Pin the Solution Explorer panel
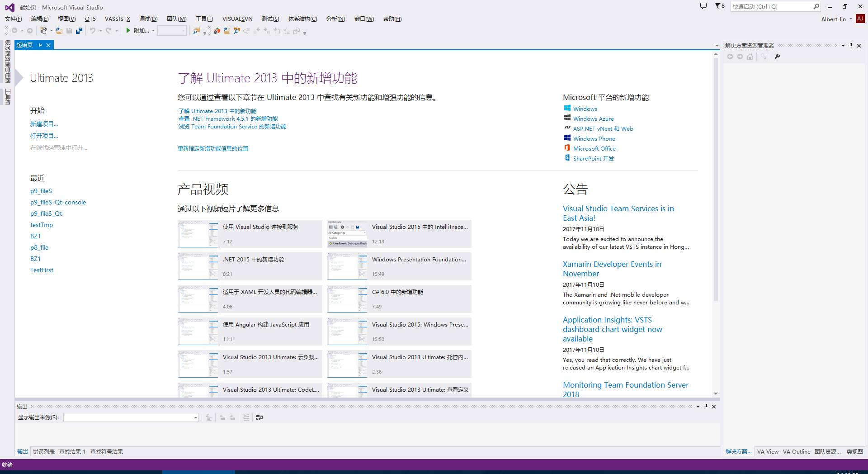The height and width of the screenshot is (474, 868). (851, 45)
